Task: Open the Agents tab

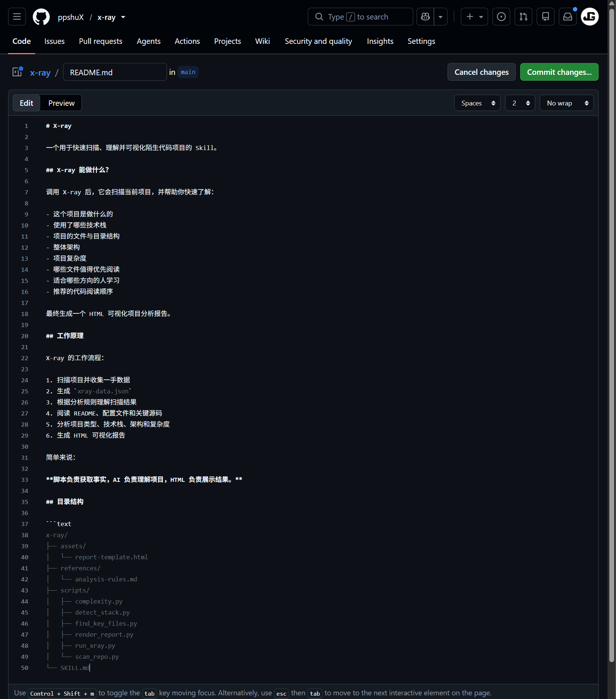Action: tap(149, 41)
